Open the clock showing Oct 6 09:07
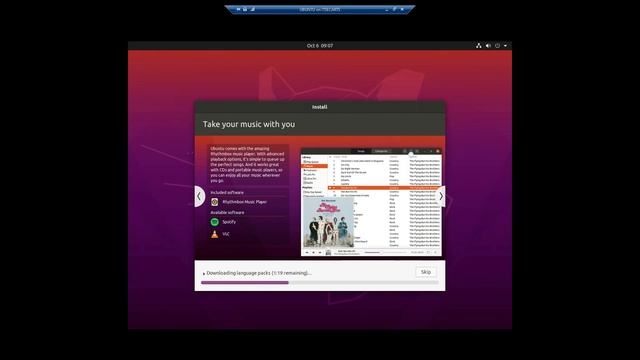 (x=320, y=46)
